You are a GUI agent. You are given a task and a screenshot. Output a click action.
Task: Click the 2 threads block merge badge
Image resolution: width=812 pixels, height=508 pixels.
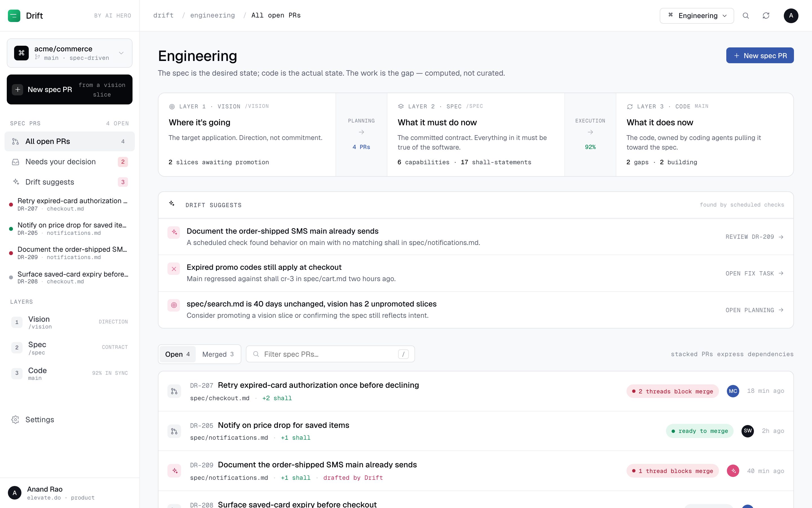tap(672, 391)
